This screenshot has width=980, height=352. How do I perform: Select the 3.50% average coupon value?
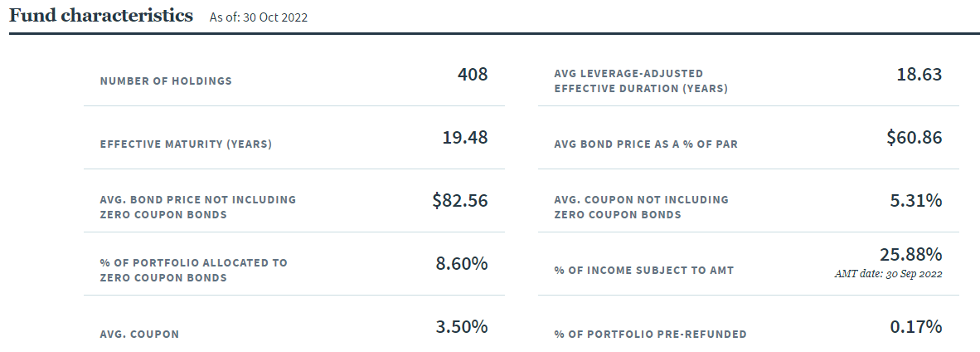tap(462, 326)
